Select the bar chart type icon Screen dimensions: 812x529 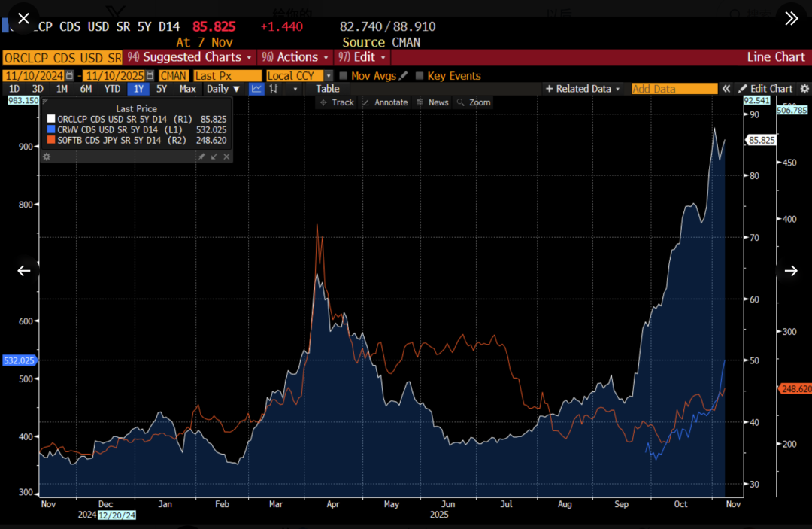pyautogui.click(x=274, y=89)
